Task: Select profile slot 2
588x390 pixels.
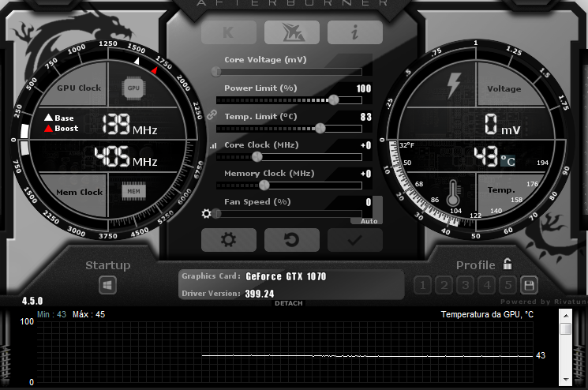Action: (x=444, y=285)
